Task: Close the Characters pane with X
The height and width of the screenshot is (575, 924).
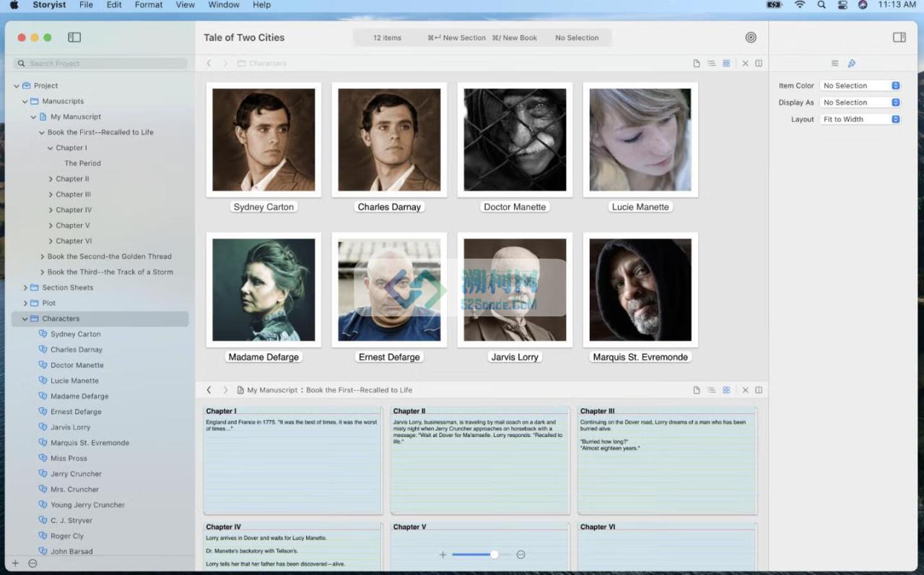Action: click(x=746, y=64)
